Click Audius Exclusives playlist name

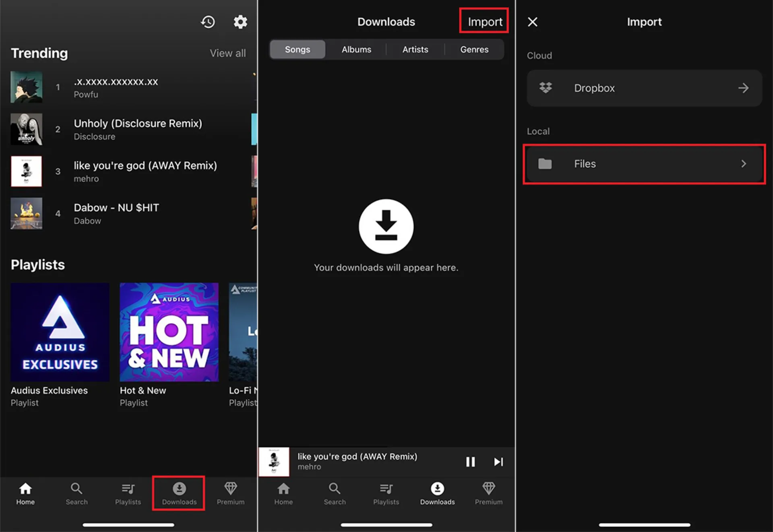point(49,390)
